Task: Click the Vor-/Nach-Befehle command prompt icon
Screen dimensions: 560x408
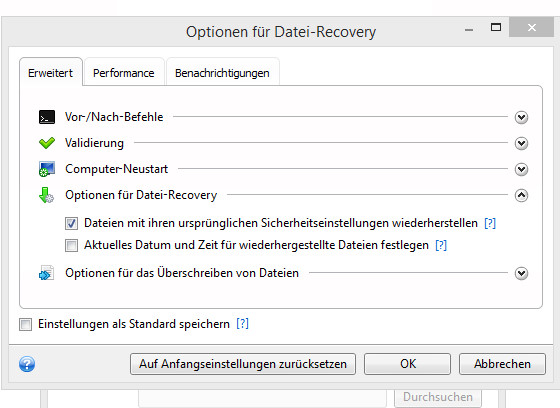Action: (47, 117)
